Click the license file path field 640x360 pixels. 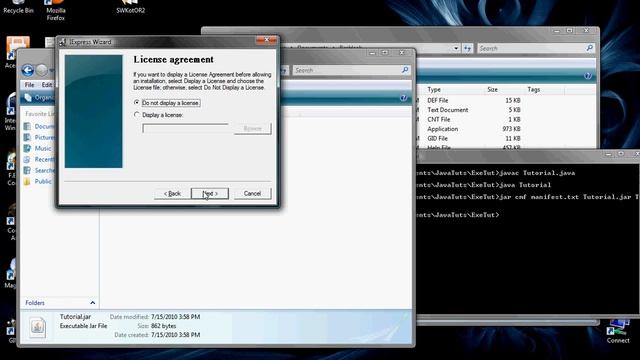(185, 129)
